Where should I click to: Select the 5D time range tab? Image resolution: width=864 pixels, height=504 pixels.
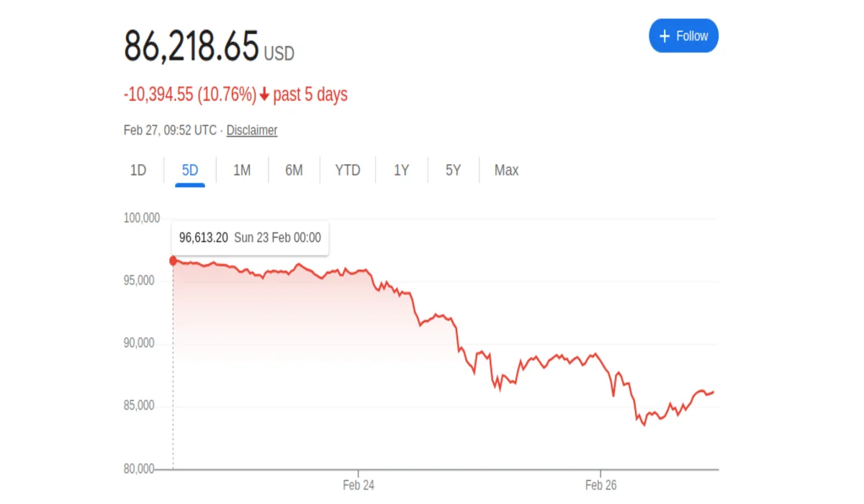(x=190, y=171)
